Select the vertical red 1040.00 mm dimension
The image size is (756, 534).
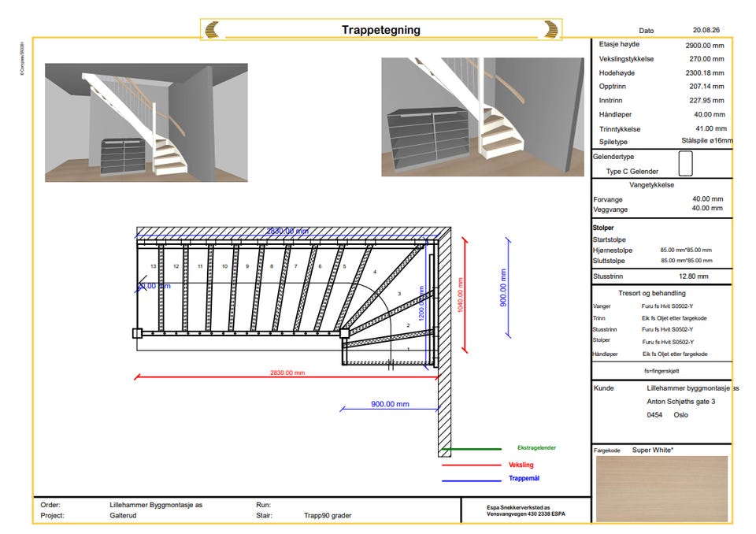pos(460,295)
